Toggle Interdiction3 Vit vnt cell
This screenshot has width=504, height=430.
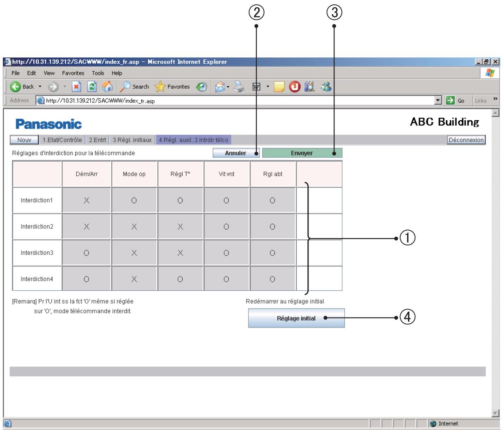coord(227,253)
